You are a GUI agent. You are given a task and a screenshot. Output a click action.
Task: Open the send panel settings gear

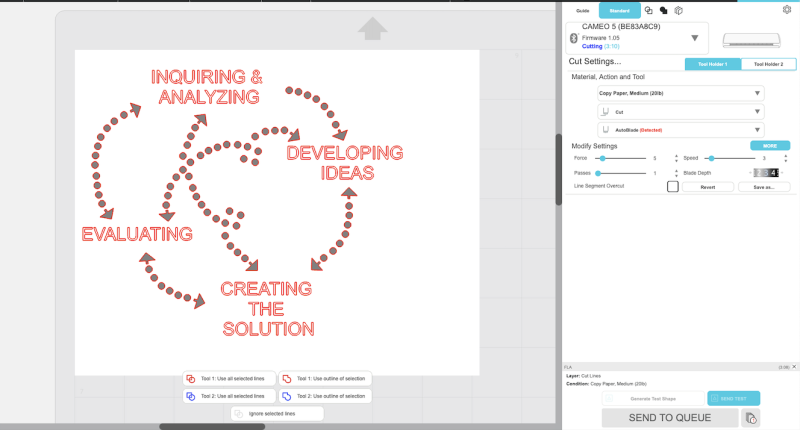[787, 9]
